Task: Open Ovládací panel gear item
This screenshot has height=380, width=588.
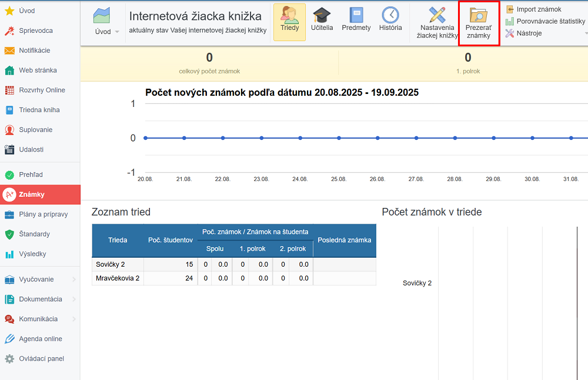Action: (x=41, y=359)
